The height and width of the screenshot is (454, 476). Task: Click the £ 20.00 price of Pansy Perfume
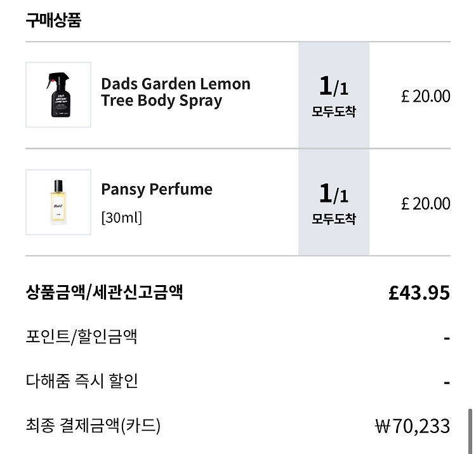(426, 203)
